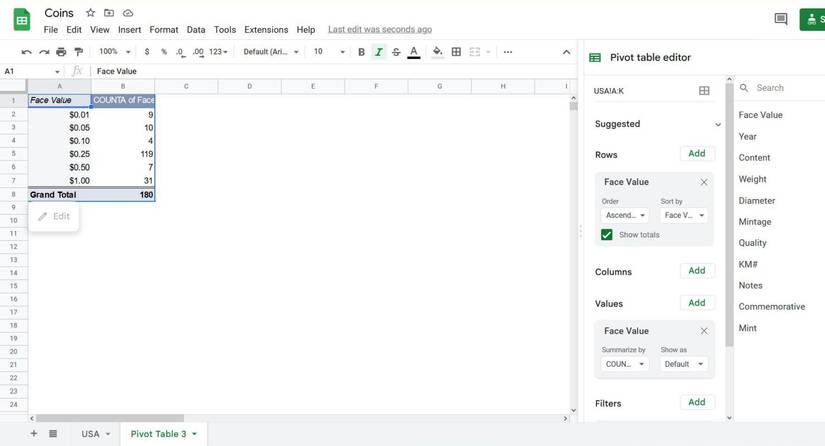Click Add next to Rows
The height and width of the screenshot is (446, 825).
coord(697,154)
